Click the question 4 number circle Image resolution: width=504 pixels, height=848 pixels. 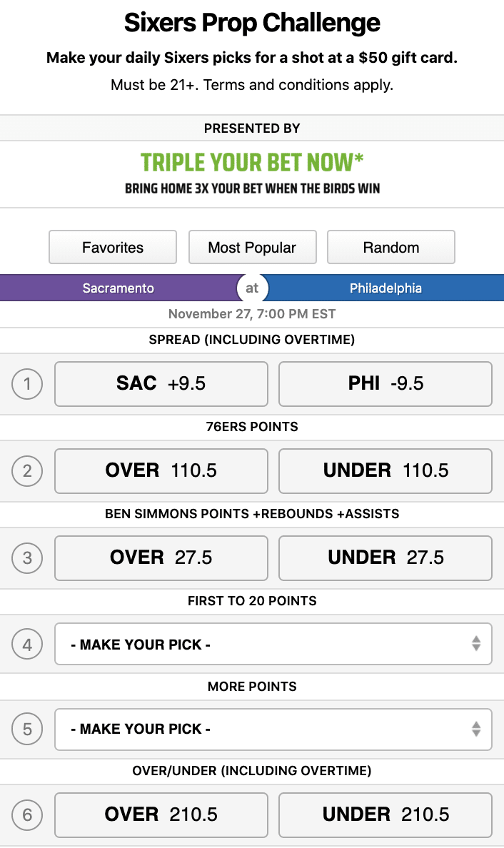coord(27,645)
